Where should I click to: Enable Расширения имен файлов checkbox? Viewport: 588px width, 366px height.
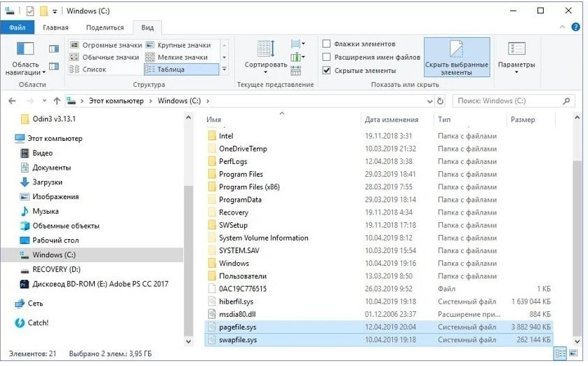[x=326, y=57]
